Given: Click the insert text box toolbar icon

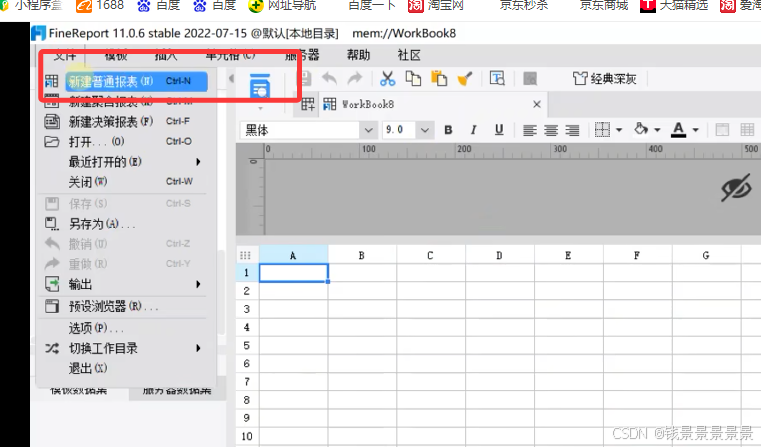Looking at the screenshot, I should click(x=497, y=79).
